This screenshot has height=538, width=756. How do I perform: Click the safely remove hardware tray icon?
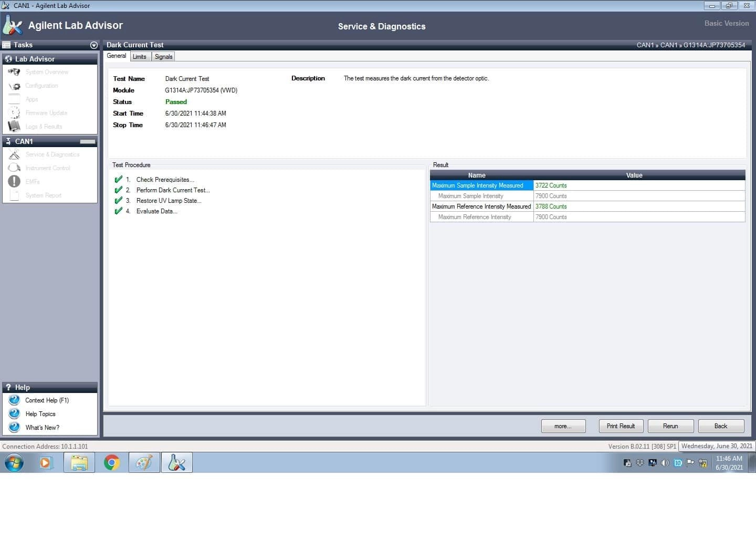(627, 463)
